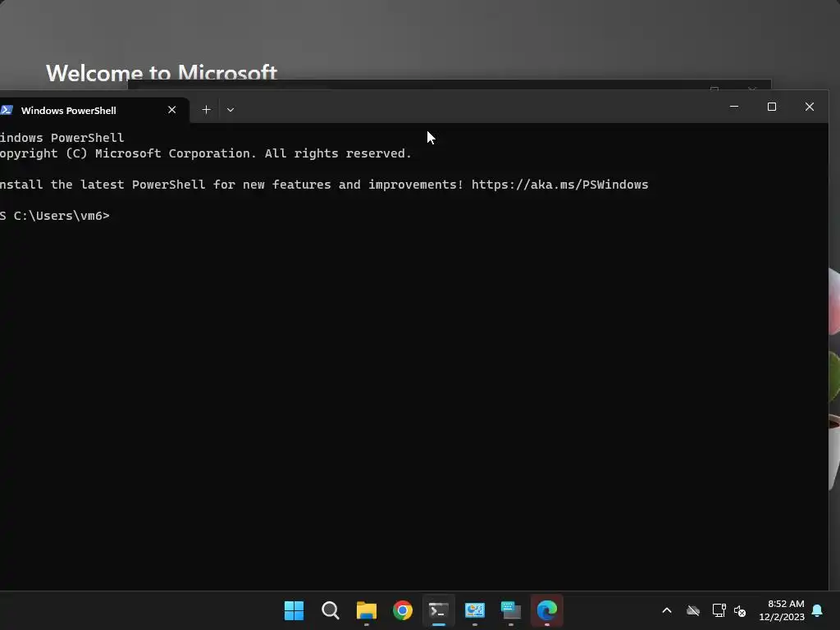The height and width of the screenshot is (630, 840).
Task: Click the copyright Microsoft Corporation line
Action: (x=206, y=153)
